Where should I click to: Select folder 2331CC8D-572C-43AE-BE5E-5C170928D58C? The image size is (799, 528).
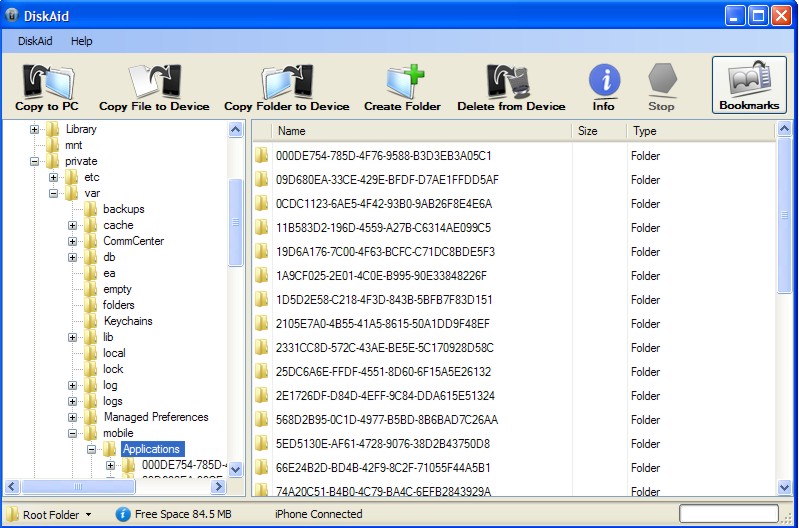[385, 348]
